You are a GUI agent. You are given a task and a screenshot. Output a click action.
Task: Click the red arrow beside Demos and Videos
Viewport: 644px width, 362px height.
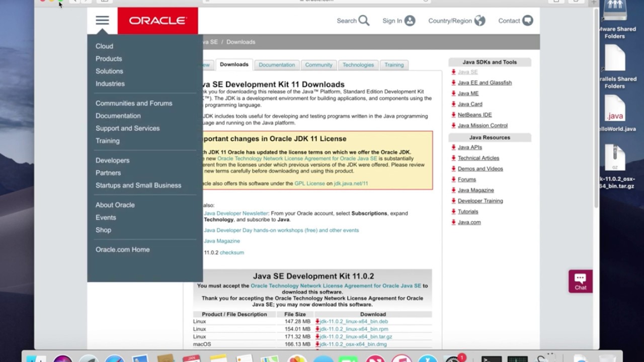click(453, 168)
